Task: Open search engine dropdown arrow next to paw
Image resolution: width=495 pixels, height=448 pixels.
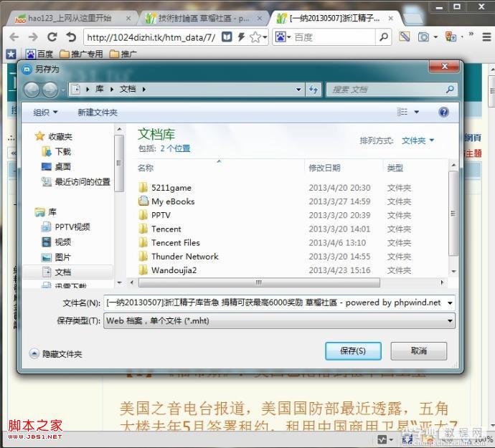Action: click(x=288, y=37)
